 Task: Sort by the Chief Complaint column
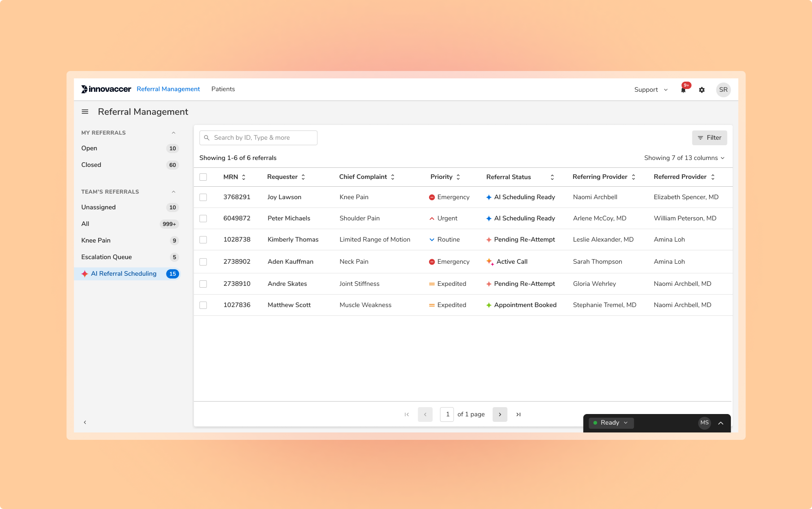[x=393, y=177]
